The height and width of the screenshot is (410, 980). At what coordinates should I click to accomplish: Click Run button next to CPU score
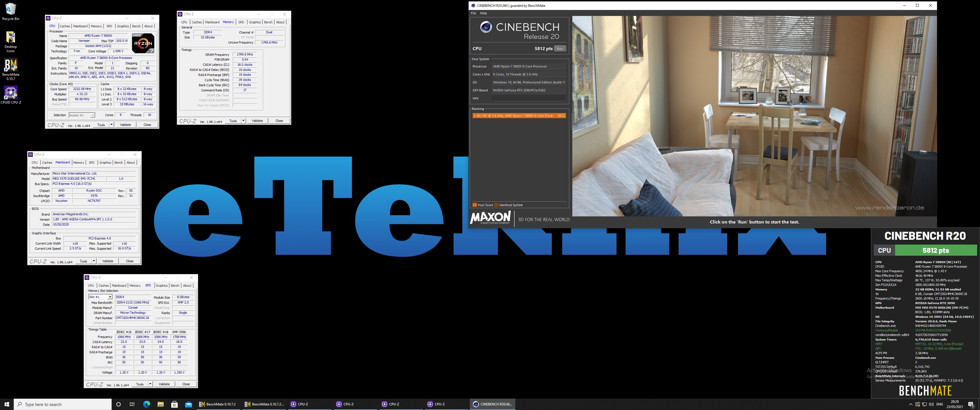[x=560, y=49]
